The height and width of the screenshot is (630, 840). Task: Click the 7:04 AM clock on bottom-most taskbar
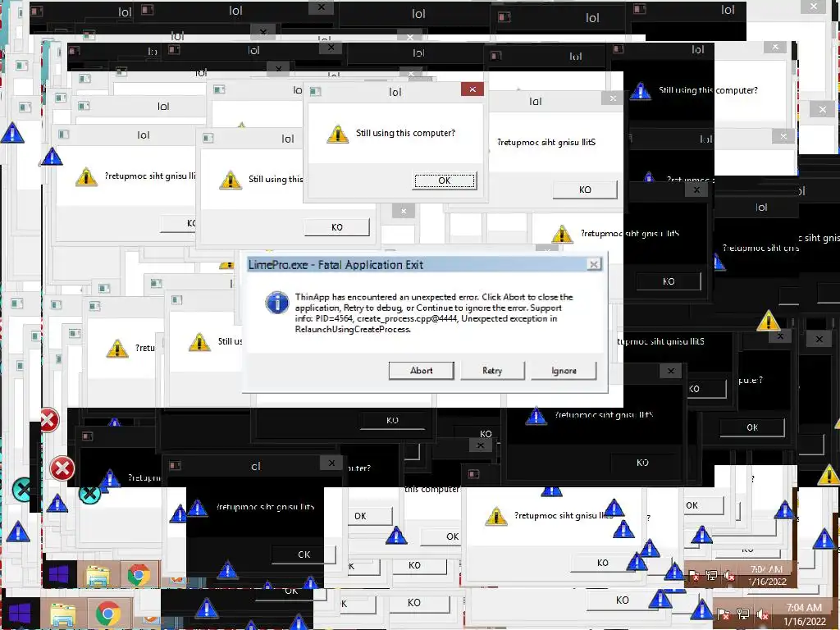[x=804, y=608]
